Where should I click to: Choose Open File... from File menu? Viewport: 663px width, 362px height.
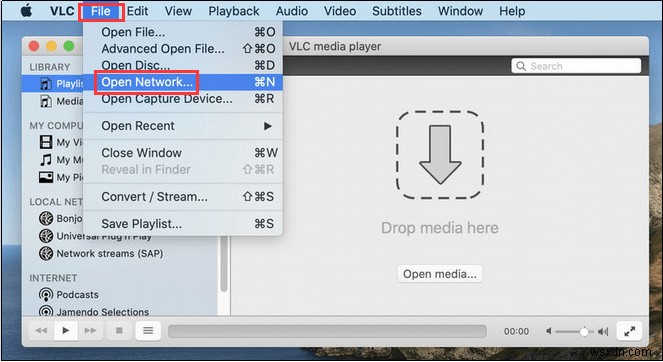pos(183,32)
